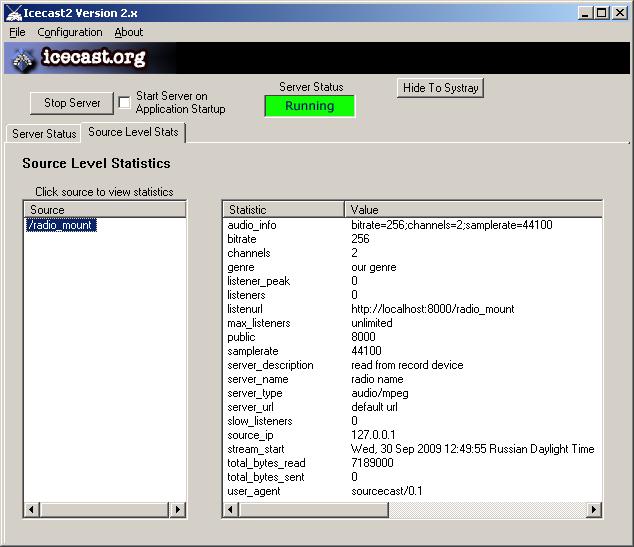Click the value 'unlimited'
The height and width of the screenshot is (547, 634).
pos(372,323)
